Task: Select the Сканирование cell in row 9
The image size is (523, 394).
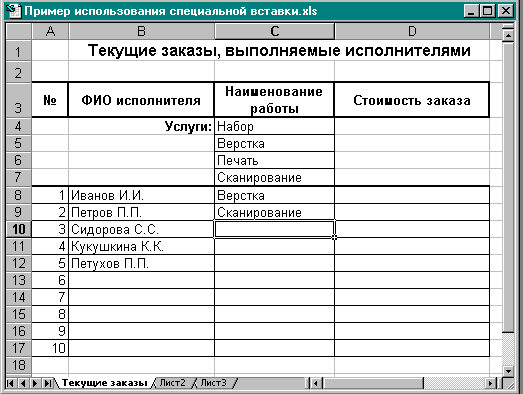Action: 274,212
